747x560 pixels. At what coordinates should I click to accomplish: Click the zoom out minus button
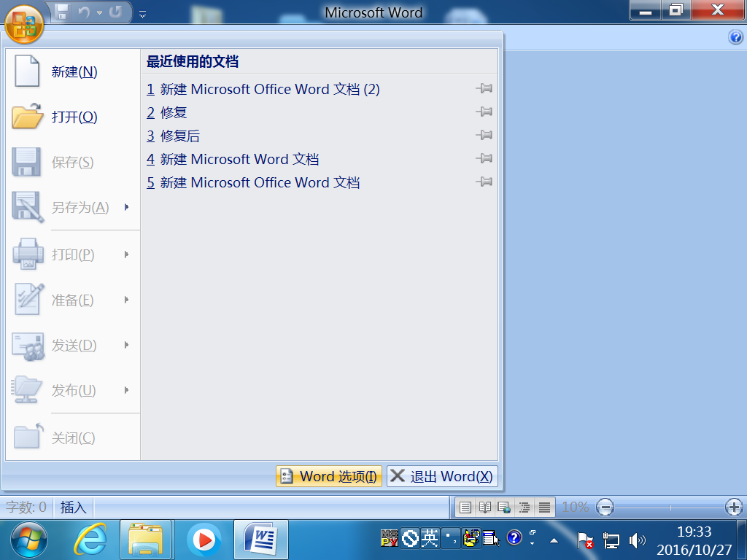click(x=605, y=507)
